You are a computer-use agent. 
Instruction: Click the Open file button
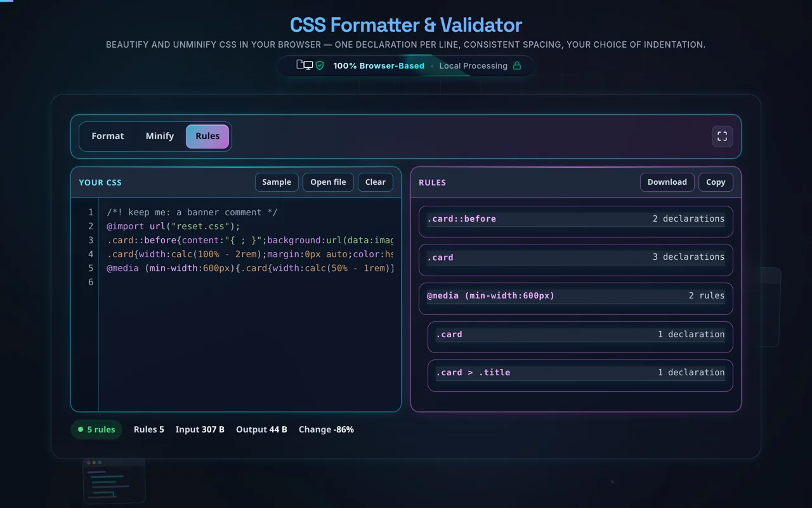(328, 182)
